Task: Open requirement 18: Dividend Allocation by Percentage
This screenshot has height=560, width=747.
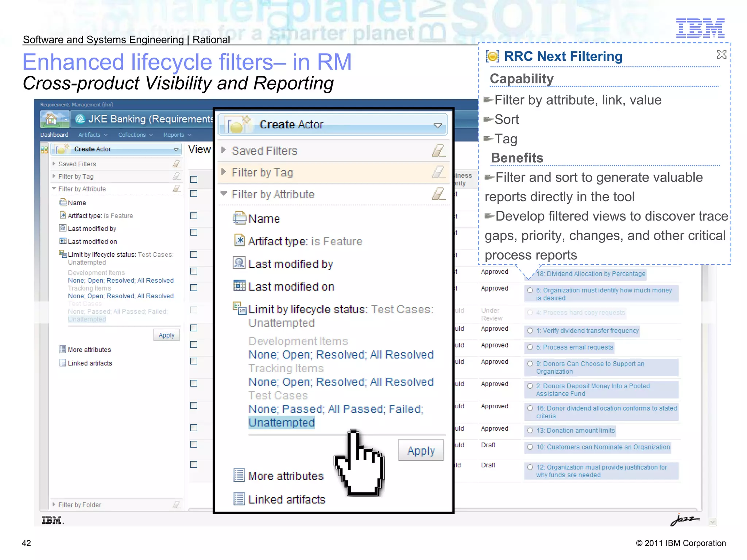Action: pyautogui.click(x=591, y=274)
